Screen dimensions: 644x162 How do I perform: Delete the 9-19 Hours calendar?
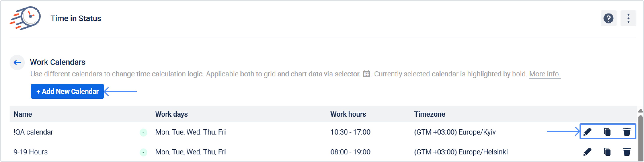626,152
